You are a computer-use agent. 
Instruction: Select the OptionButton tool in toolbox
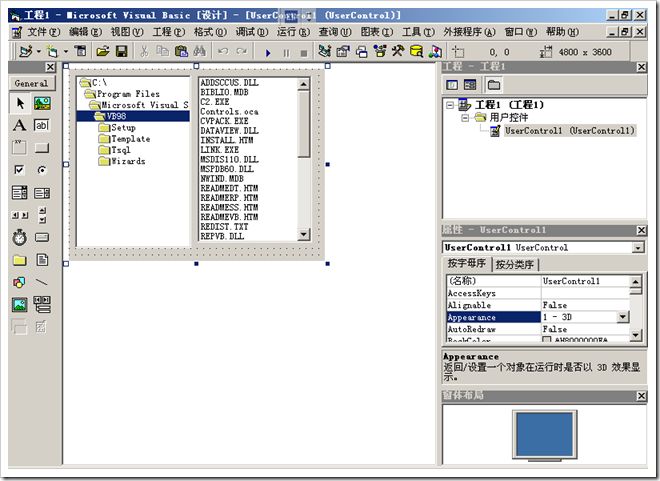coord(42,170)
